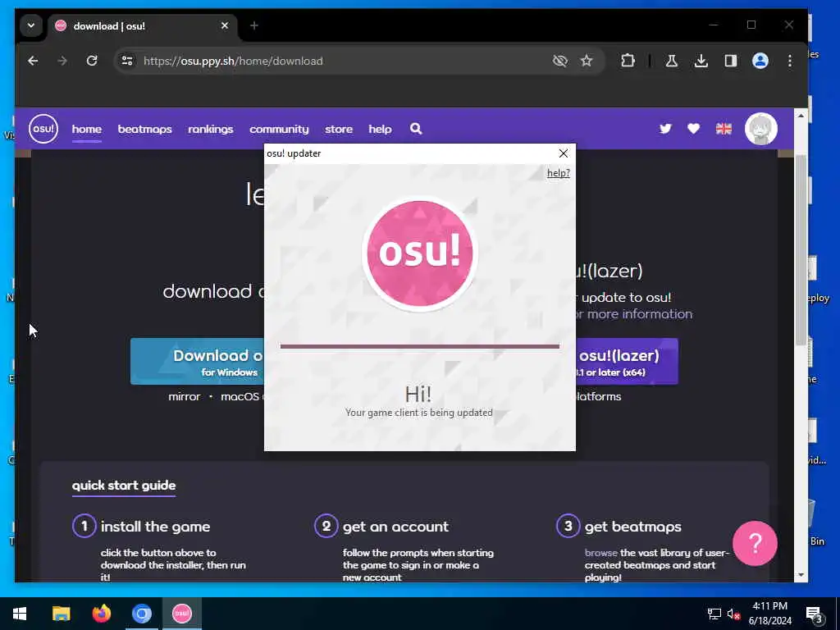Expand the tab search chevron

pyautogui.click(x=31, y=25)
